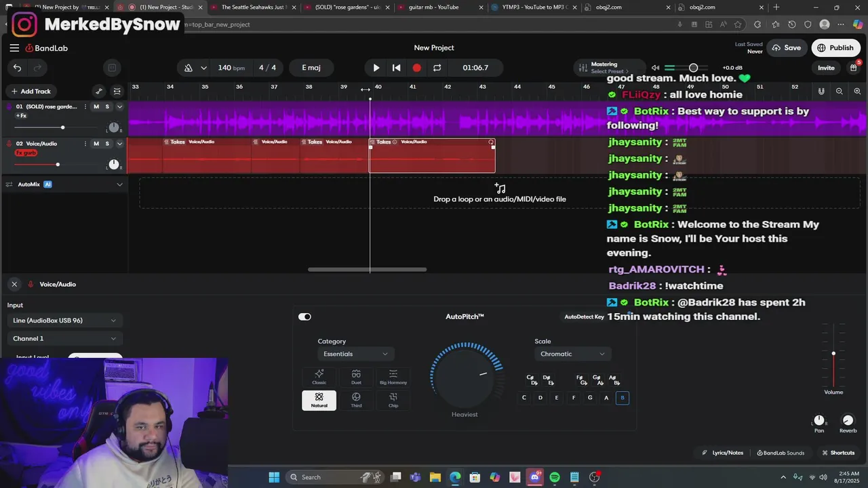This screenshot has width=868, height=488.
Task: Expand the AutoMix row chevron
Action: coord(120,184)
